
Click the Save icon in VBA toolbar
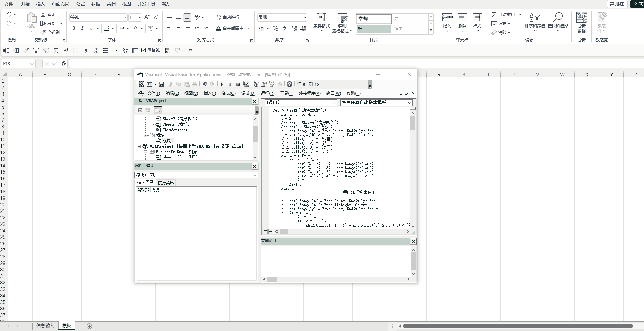[161, 84]
